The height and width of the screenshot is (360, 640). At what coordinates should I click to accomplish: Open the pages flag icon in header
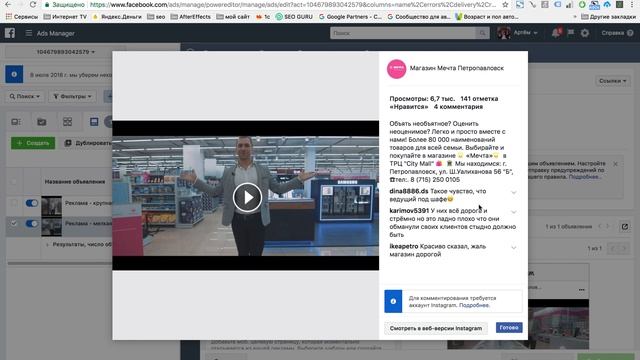[x=571, y=33]
